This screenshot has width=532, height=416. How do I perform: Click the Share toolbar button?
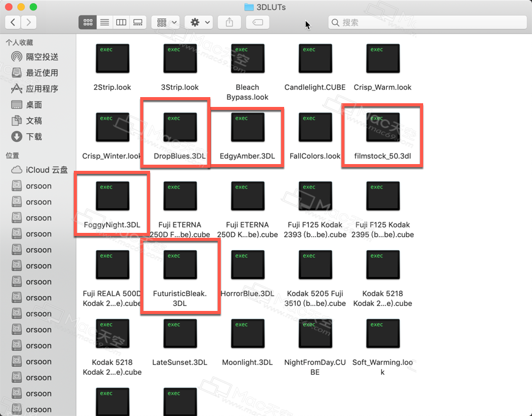point(229,22)
